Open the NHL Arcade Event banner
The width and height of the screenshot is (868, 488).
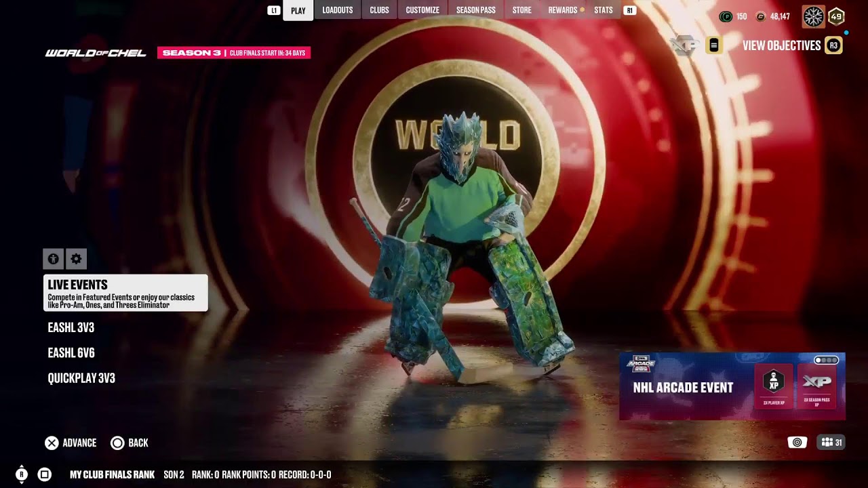point(732,386)
